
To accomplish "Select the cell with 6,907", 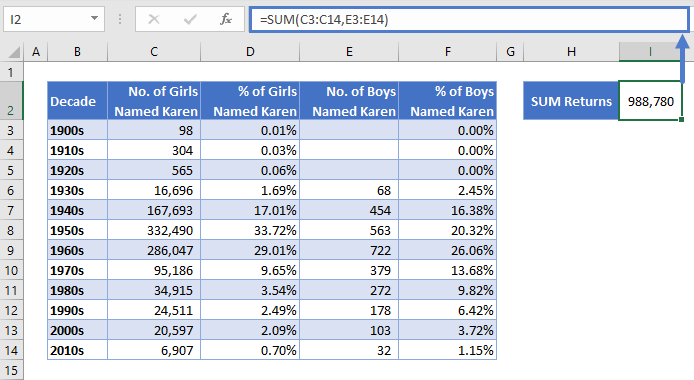I will pos(154,350).
